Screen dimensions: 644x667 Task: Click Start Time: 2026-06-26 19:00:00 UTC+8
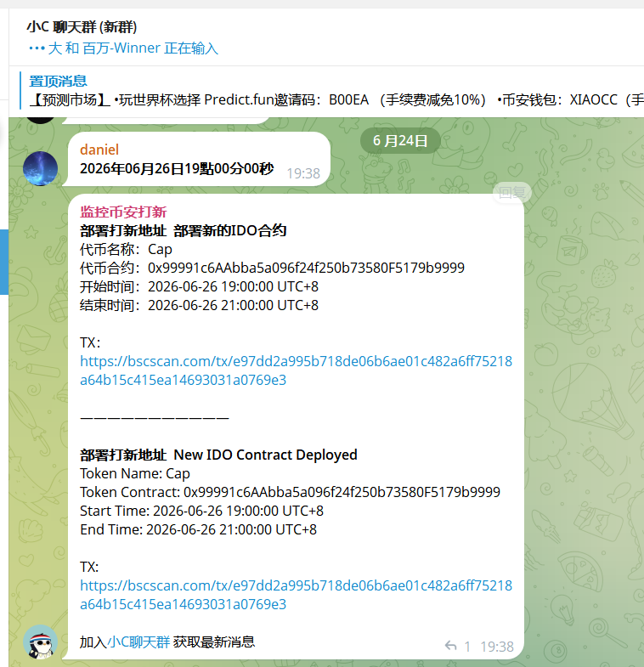click(x=201, y=512)
